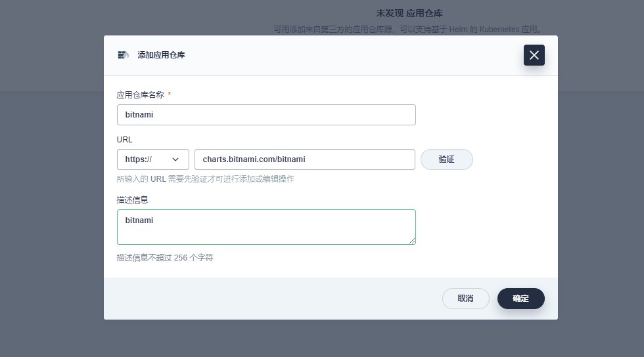Click the hint about URL validation requirement
The height and width of the screenshot is (357, 644).
pyautogui.click(x=205, y=179)
